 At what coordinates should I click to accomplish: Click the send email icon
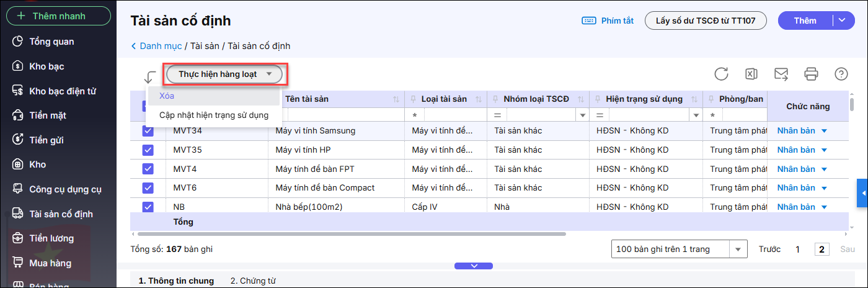point(781,74)
